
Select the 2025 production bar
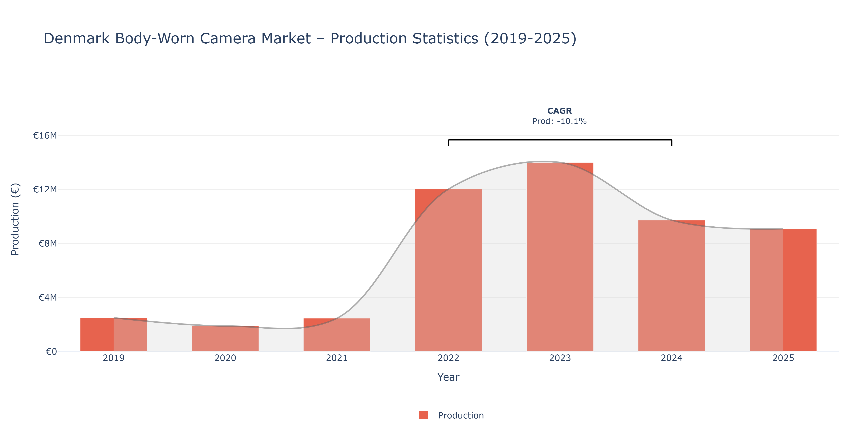point(783,290)
